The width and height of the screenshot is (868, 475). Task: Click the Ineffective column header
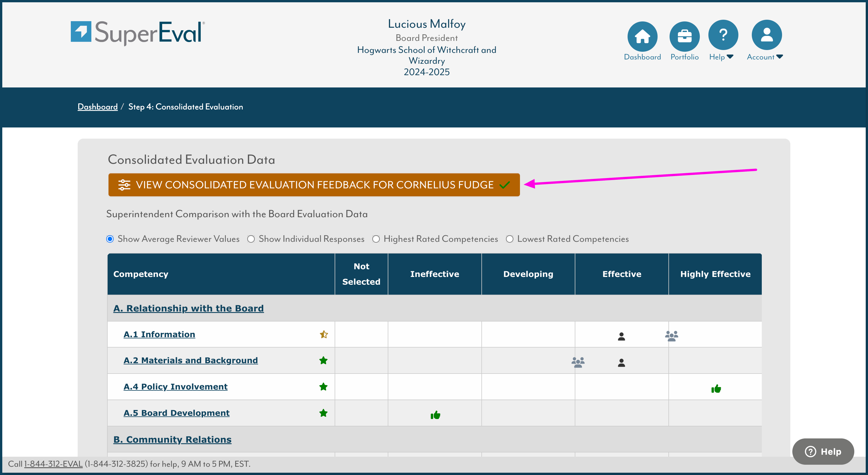[435, 274]
